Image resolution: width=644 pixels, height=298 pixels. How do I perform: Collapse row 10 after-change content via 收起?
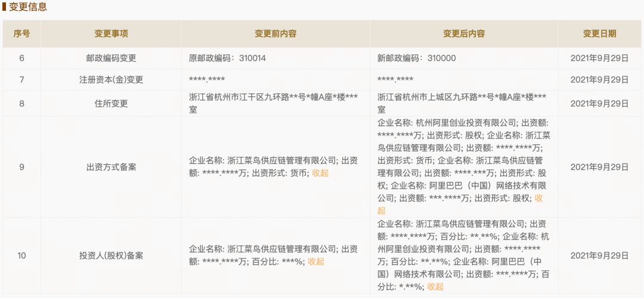435,287
